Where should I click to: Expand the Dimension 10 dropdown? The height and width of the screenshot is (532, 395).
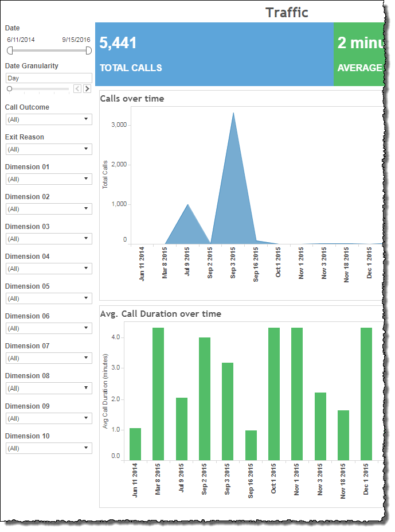pos(49,448)
